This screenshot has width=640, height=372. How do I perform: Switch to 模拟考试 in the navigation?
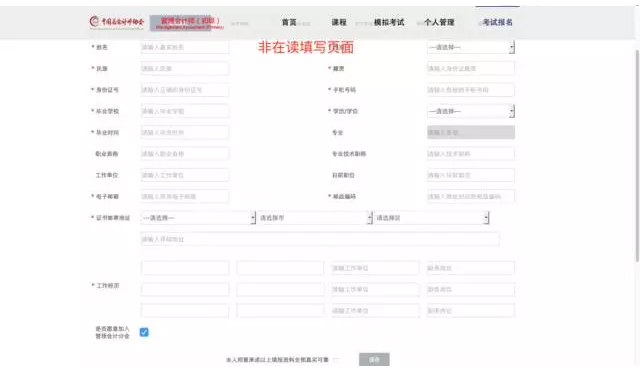pyautogui.click(x=389, y=22)
